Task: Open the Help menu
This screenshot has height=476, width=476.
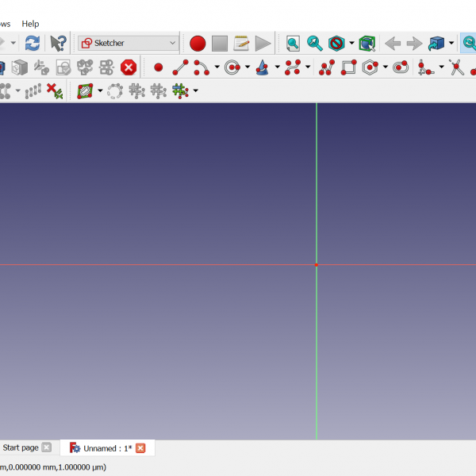Action: (30, 24)
